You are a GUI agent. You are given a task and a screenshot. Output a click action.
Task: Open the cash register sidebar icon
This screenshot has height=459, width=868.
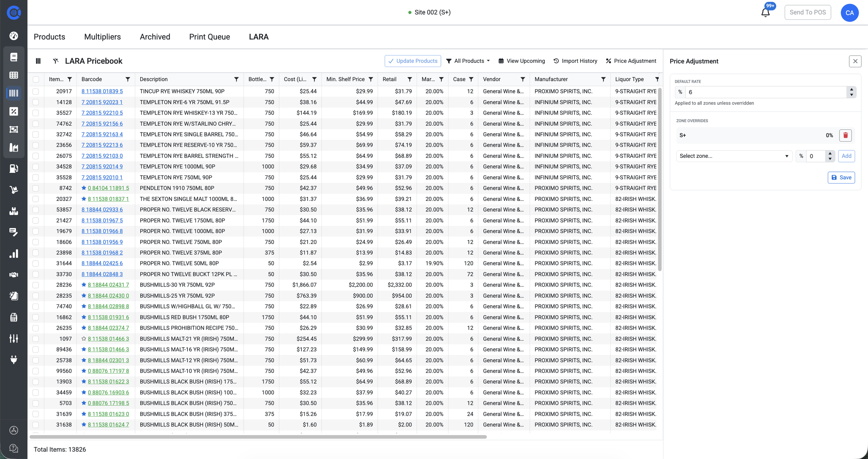coord(14,317)
